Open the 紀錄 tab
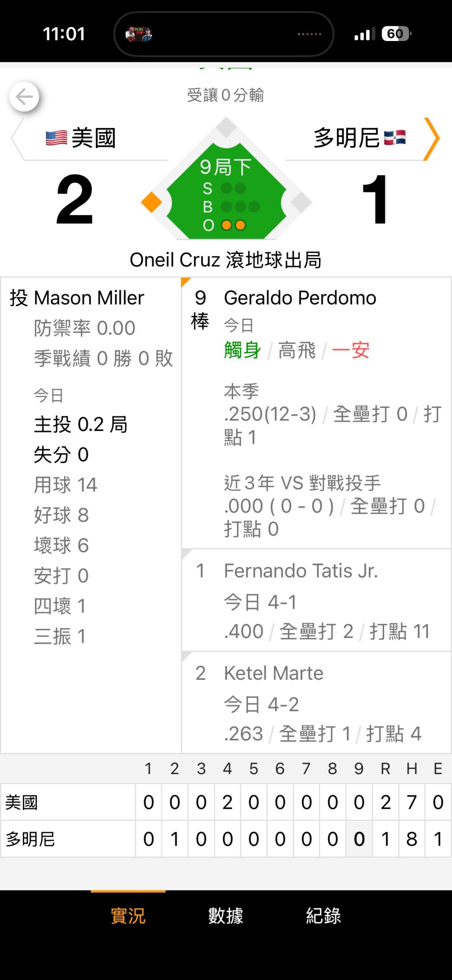The image size is (452, 980). [323, 916]
